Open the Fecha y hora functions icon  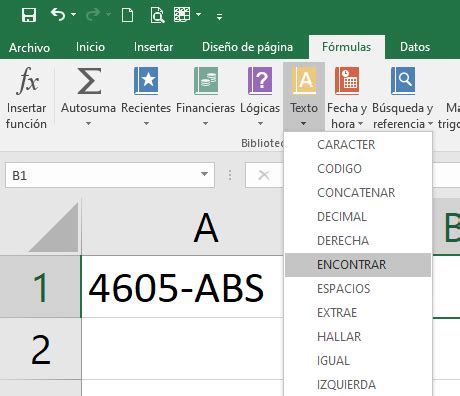coord(347,81)
